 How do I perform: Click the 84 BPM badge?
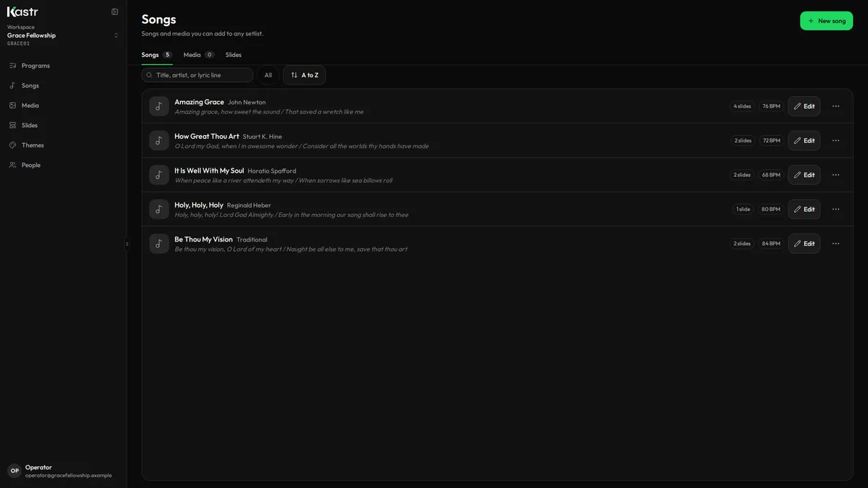tap(771, 244)
